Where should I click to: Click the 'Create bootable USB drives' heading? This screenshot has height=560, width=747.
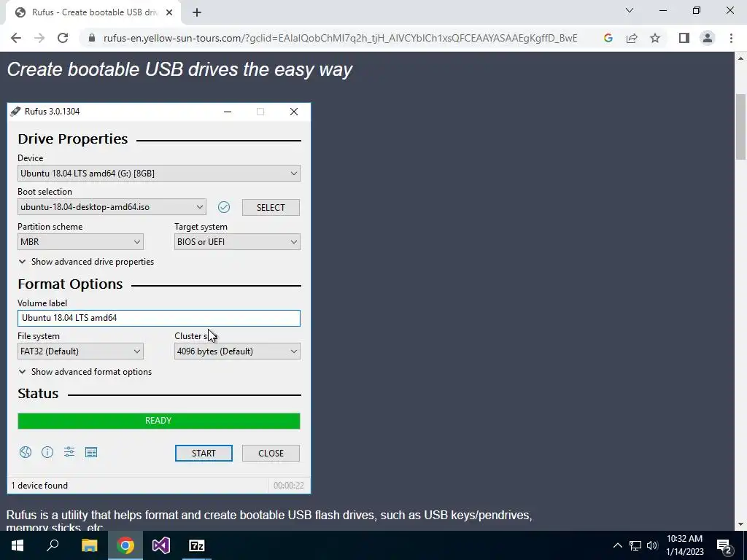(x=179, y=69)
